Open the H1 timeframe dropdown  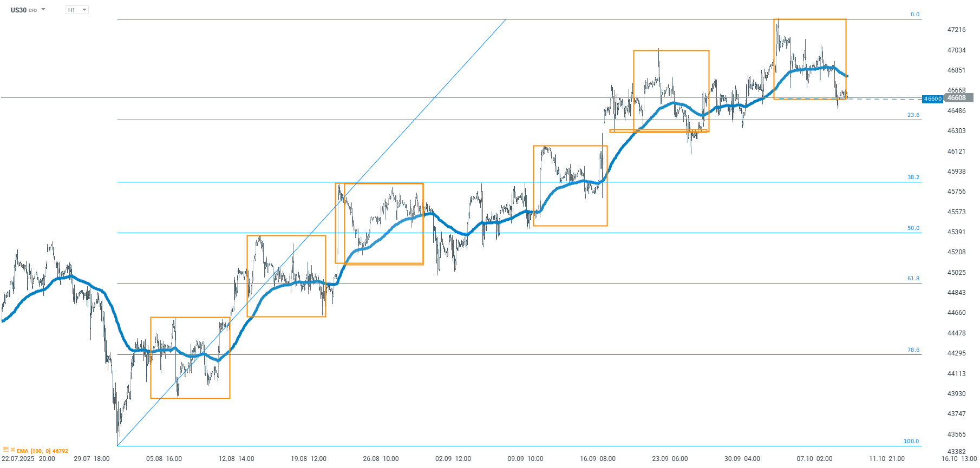(x=77, y=10)
